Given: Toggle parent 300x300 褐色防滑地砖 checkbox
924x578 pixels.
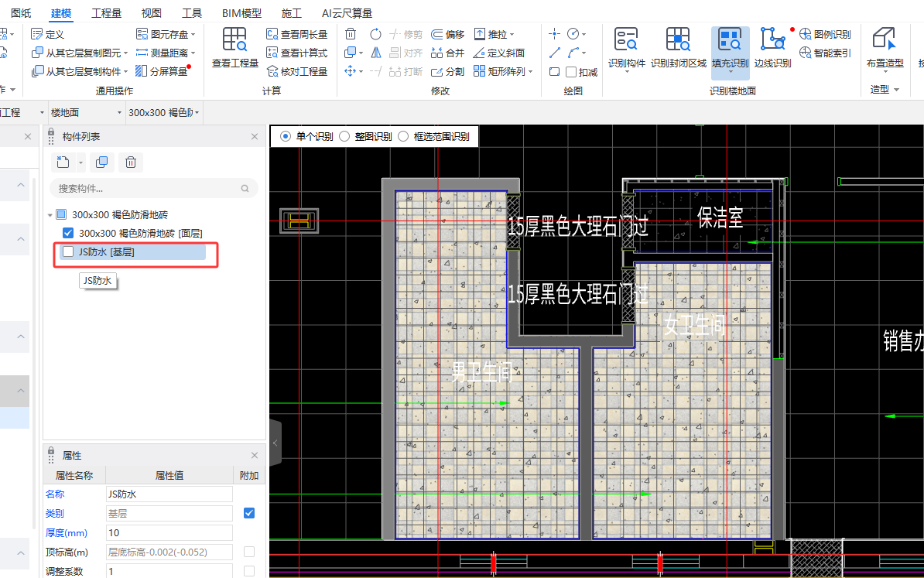Looking at the screenshot, I should 61,214.
